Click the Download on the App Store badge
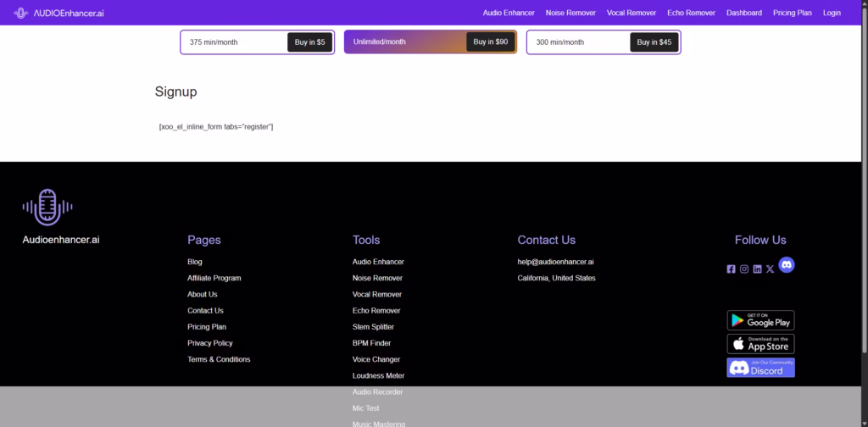Screen dimensions: 868x427 click(x=760, y=344)
